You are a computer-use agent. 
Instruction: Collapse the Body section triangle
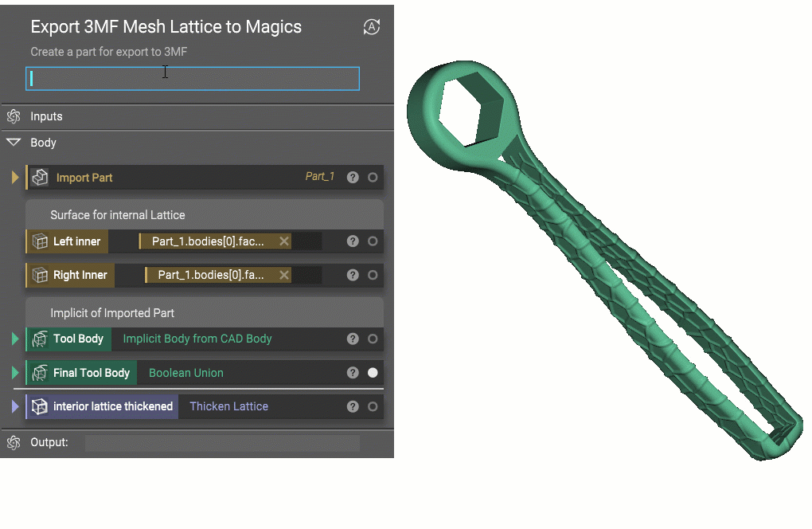coord(14,142)
